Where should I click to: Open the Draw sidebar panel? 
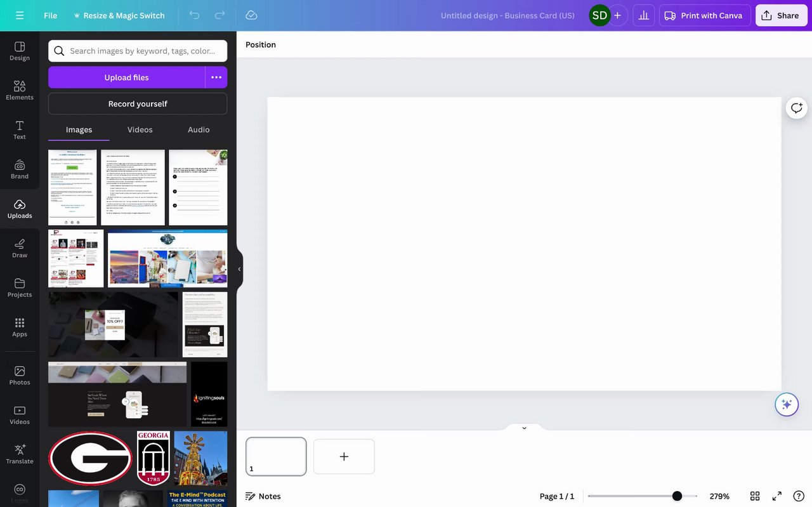point(20,248)
